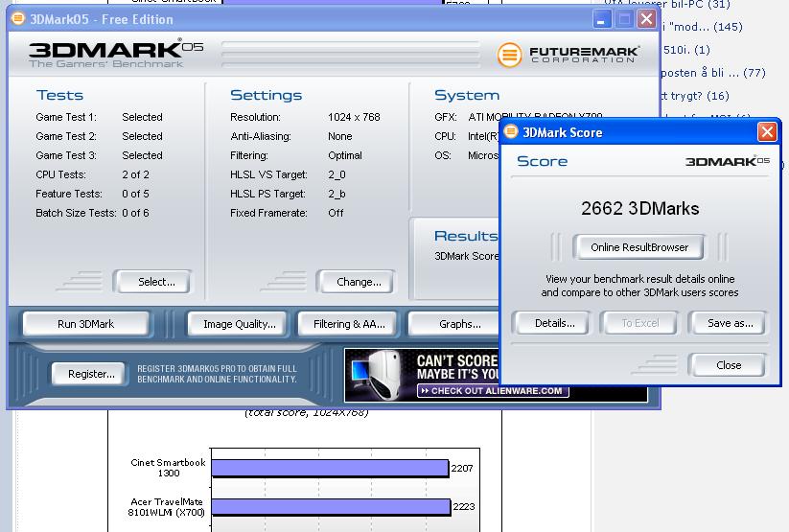Image resolution: width=789 pixels, height=532 pixels.
Task: Open Filtering & AA options
Action: pos(349,324)
